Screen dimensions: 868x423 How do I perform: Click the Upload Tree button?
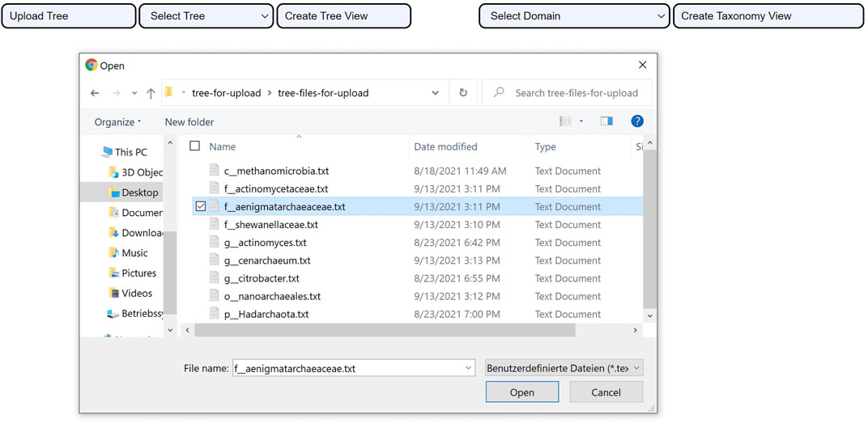point(69,16)
